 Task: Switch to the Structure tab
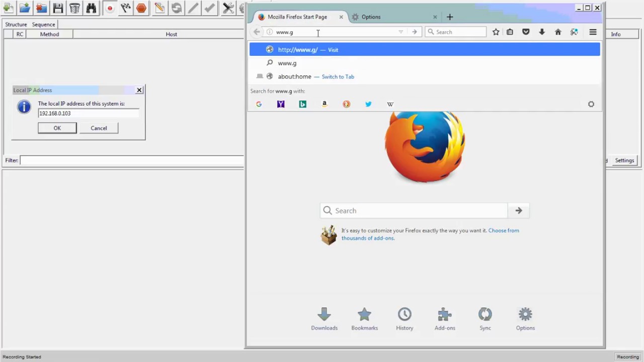[16, 24]
